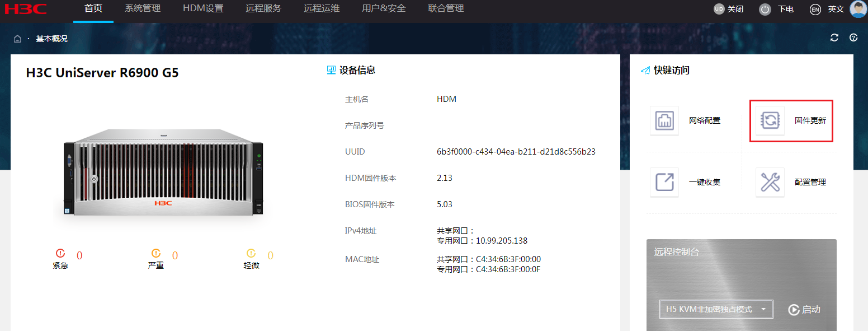Screen dimensions: 868x331
Task: Open the 配置管理 shortcut link
Action: coord(810,182)
